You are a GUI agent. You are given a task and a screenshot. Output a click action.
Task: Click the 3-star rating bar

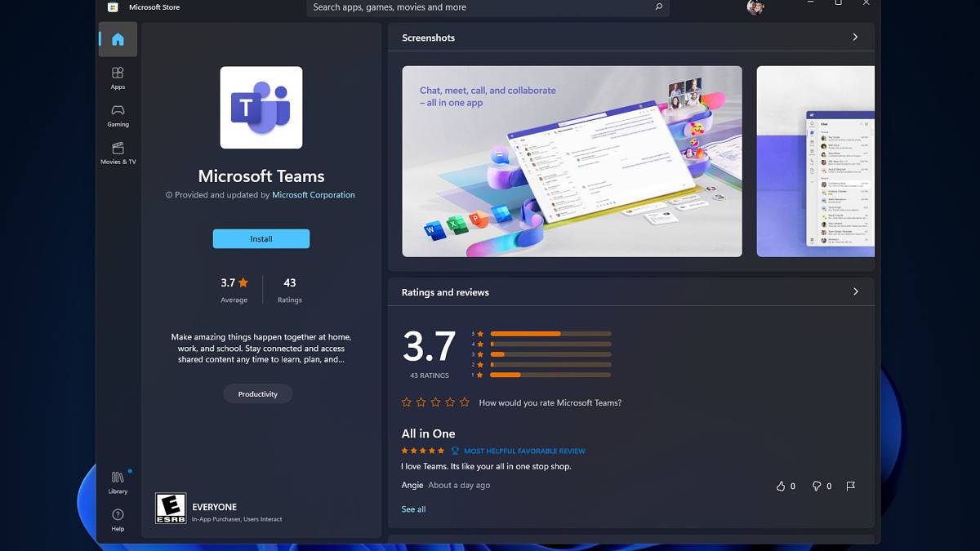click(550, 354)
